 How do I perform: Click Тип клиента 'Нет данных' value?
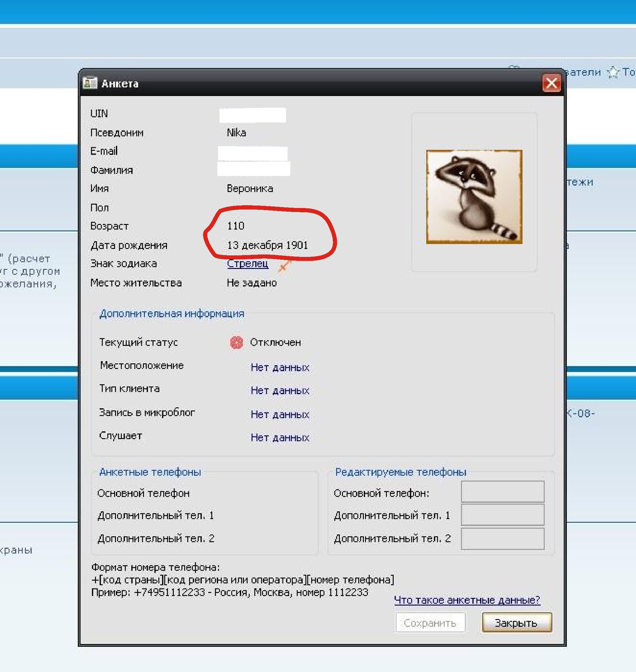[x=280, y=390]
